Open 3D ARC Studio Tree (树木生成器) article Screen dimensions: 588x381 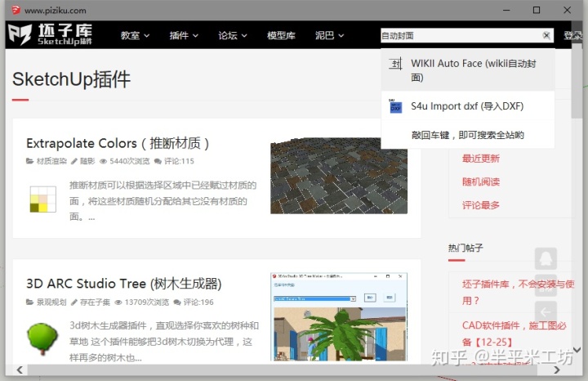(x=124, y=284)
